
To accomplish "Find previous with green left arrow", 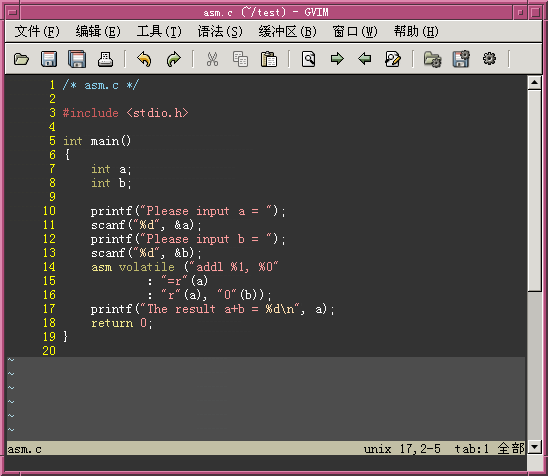I will [365, 59].
